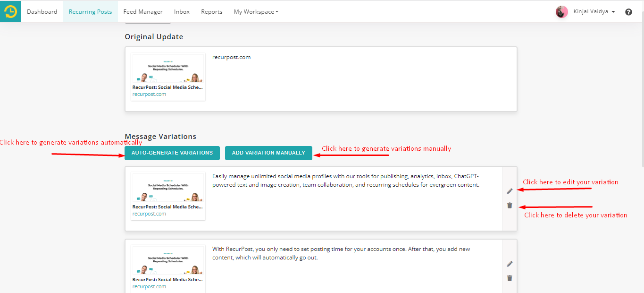Click the 'Easily manage unlimited social media' variation text
This screenshot has width=644, height=293.
click(346, 181)
